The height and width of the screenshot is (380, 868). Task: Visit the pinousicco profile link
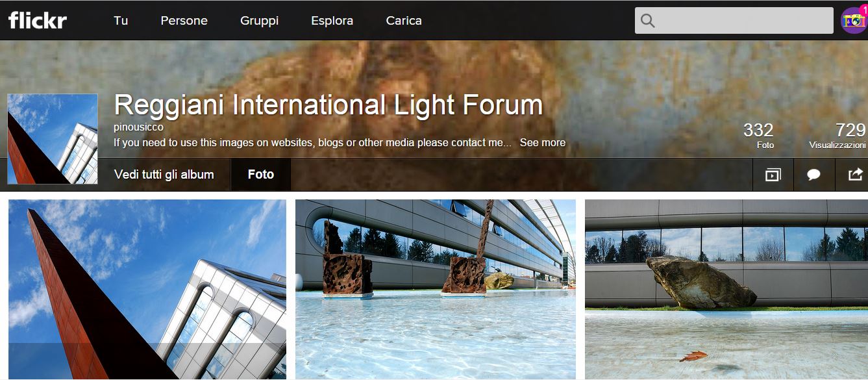pos(138,127)
